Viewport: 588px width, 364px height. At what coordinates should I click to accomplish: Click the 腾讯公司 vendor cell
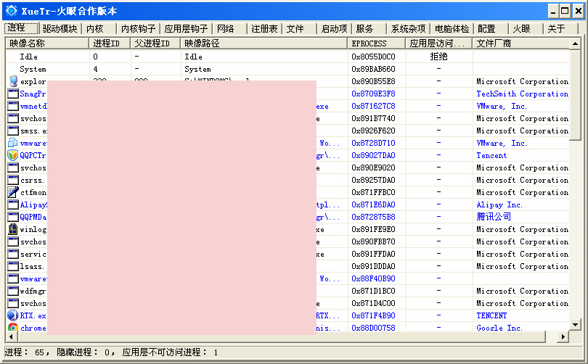[494, 217]
